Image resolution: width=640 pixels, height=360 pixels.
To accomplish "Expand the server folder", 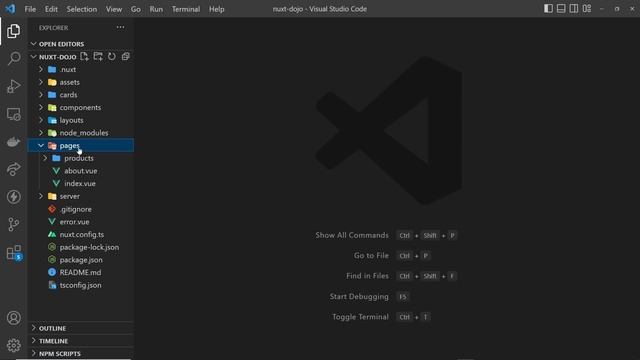I will click(x=41, y=196).
